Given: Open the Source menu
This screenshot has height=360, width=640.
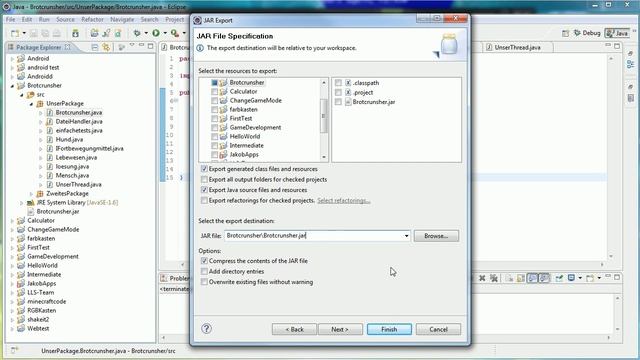Looking at the screenshot, I should tap(65, 19).
